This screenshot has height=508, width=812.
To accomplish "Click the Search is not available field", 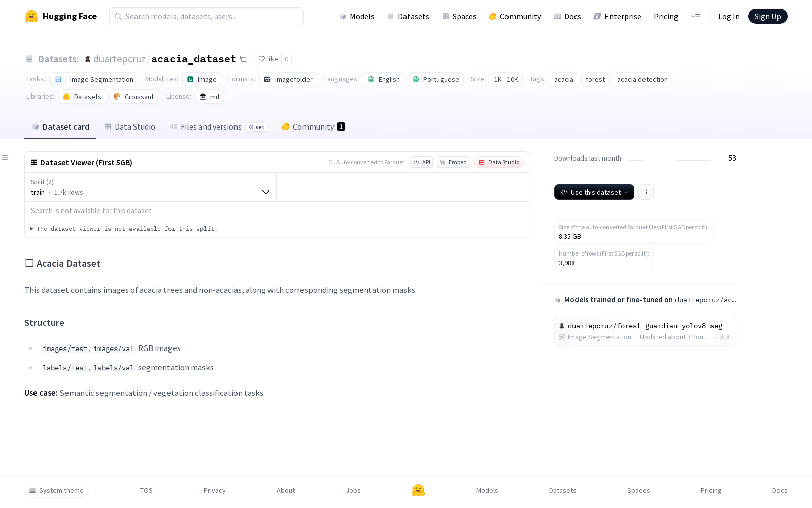I will point(277,211).
